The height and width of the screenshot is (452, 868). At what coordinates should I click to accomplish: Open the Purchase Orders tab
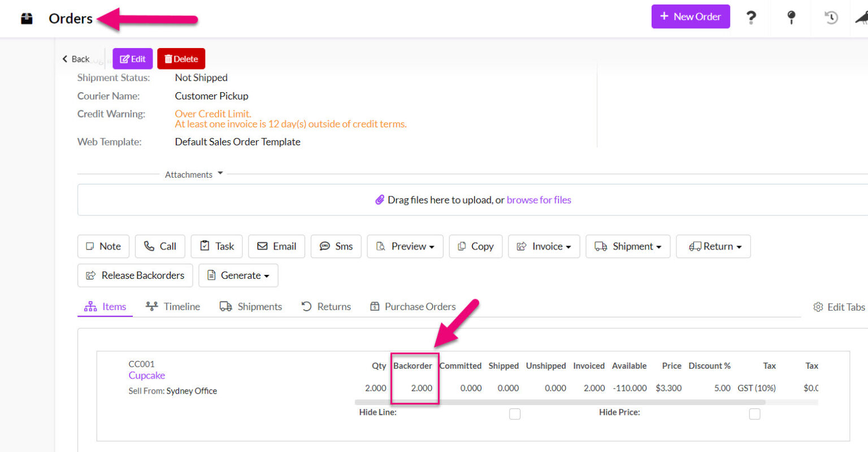coord(412,306)
